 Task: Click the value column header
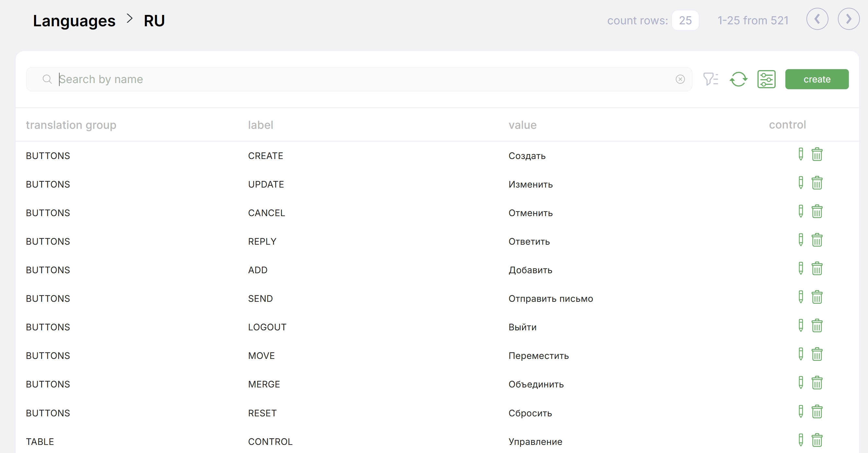[522, 125]
